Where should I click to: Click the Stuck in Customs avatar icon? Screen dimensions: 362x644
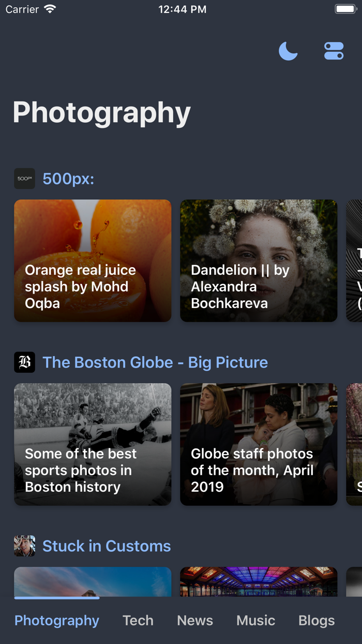tap(24, 546)
